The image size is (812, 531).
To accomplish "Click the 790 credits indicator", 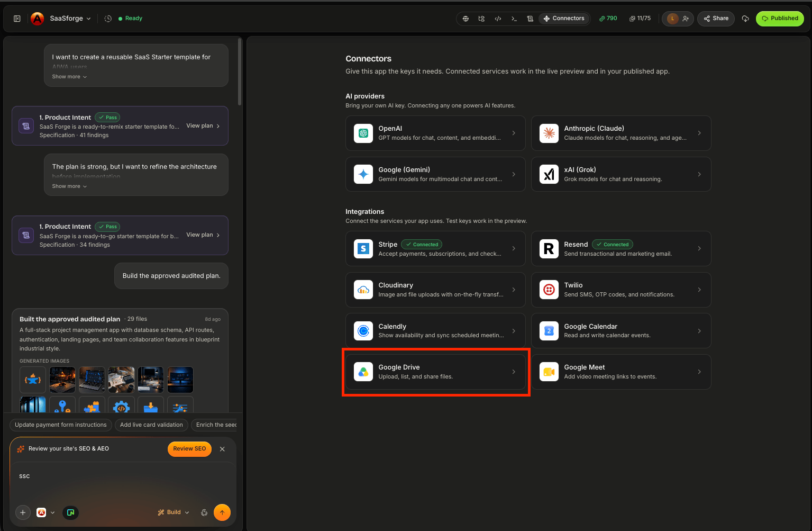I will 608,19.
